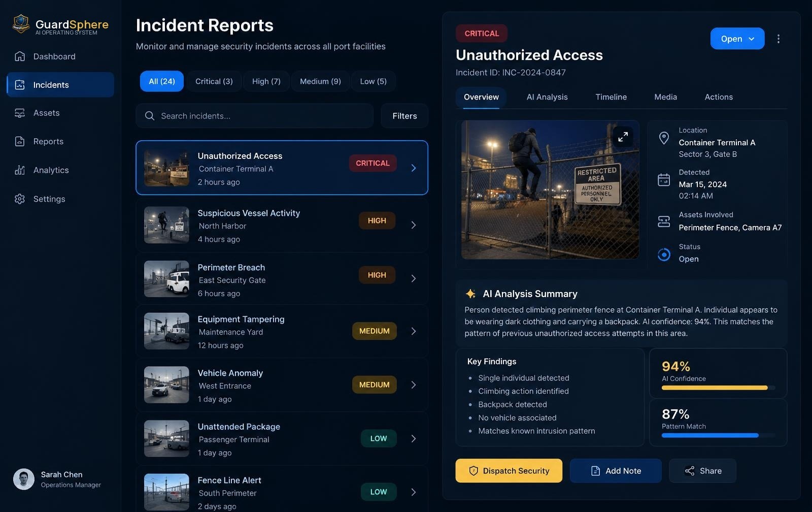Screen dimensions: 812x512
Task: Expand the incident photo to fullscreen
Action: [x=623, y=137]
